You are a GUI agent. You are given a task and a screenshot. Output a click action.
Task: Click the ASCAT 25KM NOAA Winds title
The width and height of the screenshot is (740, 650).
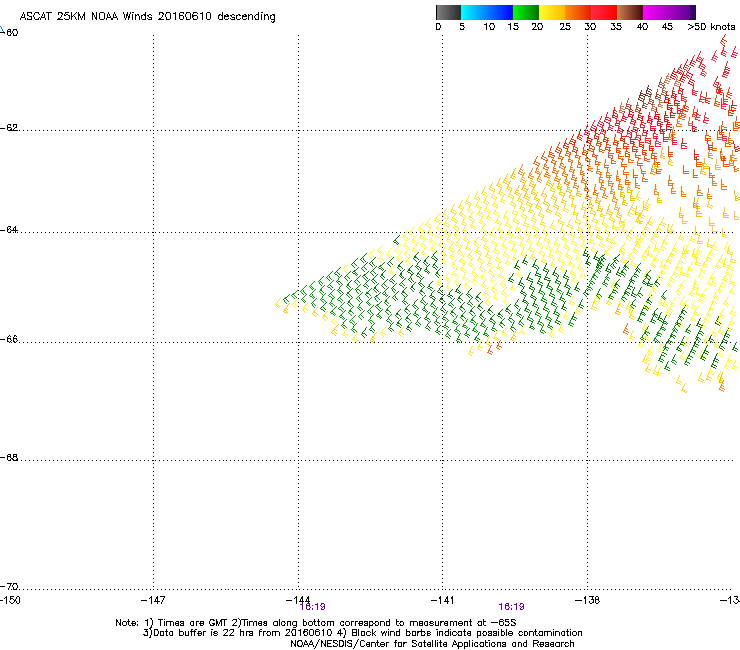(x=147, y=17)
